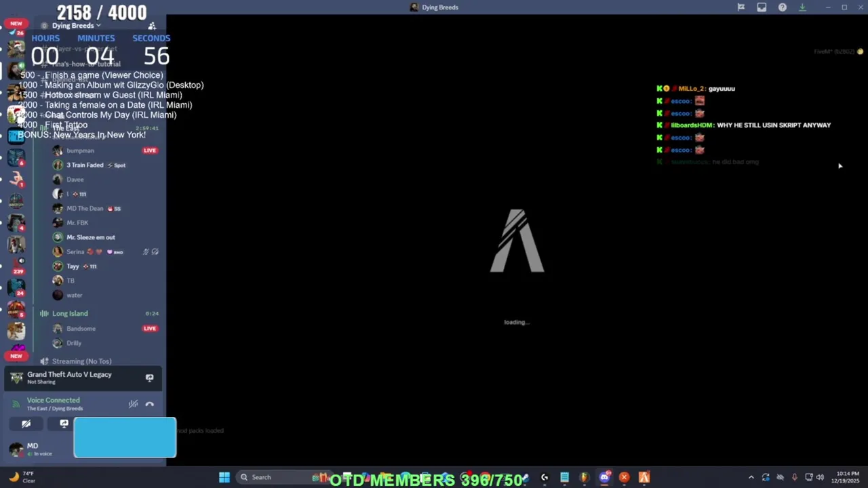The width and height of the screenshot is (868, 488).
Task: Toggle camera on button in voice panel
Action: pyautogui.click(x=26, y=424)
